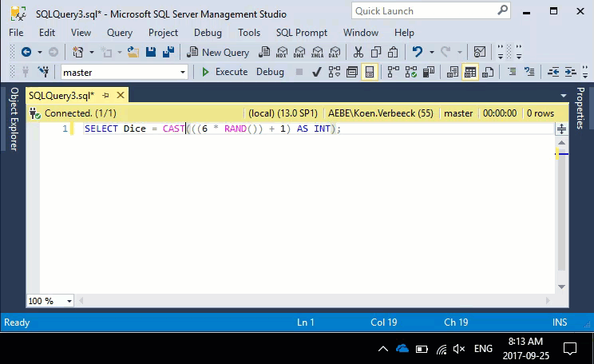Click the Decrease Indent icon

553,72
